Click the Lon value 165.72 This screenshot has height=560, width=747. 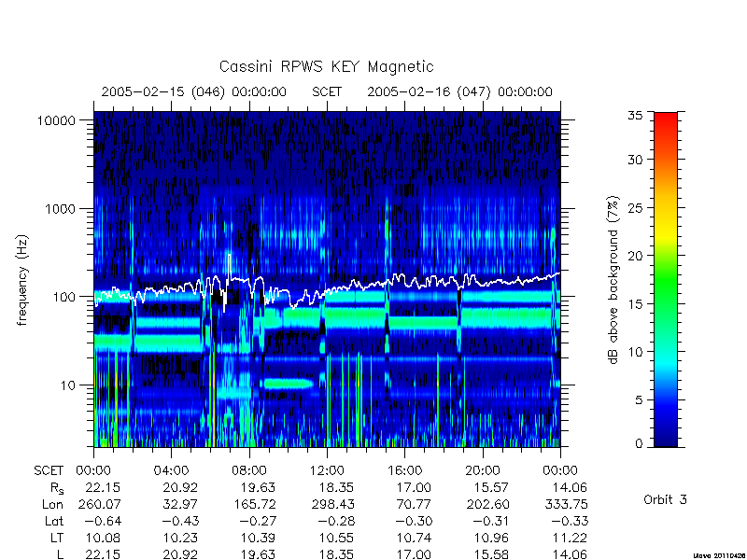point(254,504)
